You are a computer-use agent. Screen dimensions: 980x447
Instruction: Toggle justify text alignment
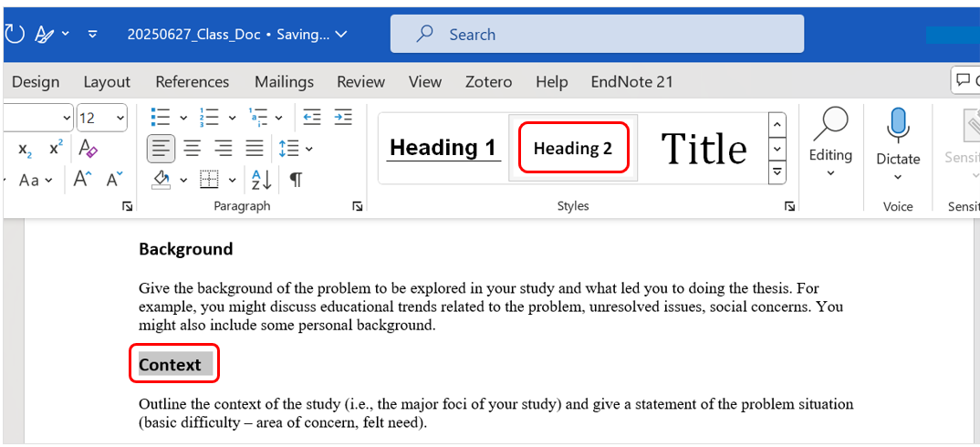click(x=255, y=148)
